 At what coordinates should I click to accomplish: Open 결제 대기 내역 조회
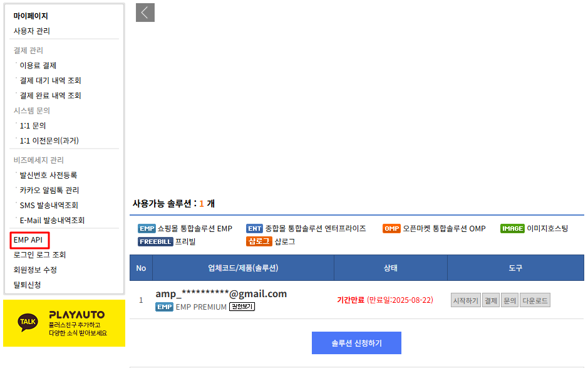50,80
